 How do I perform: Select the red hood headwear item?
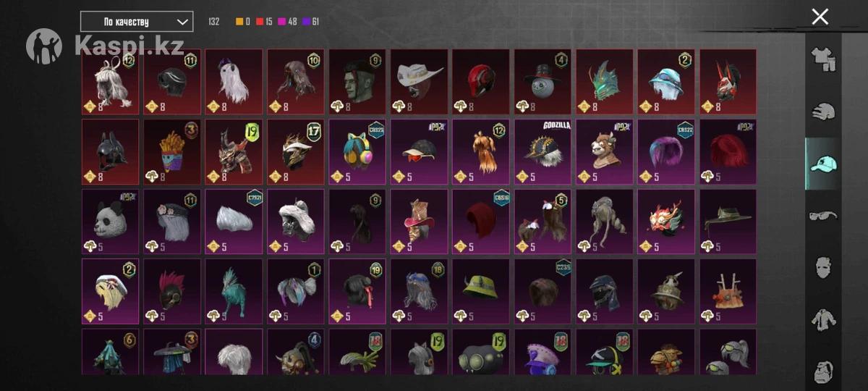point(481,222)
